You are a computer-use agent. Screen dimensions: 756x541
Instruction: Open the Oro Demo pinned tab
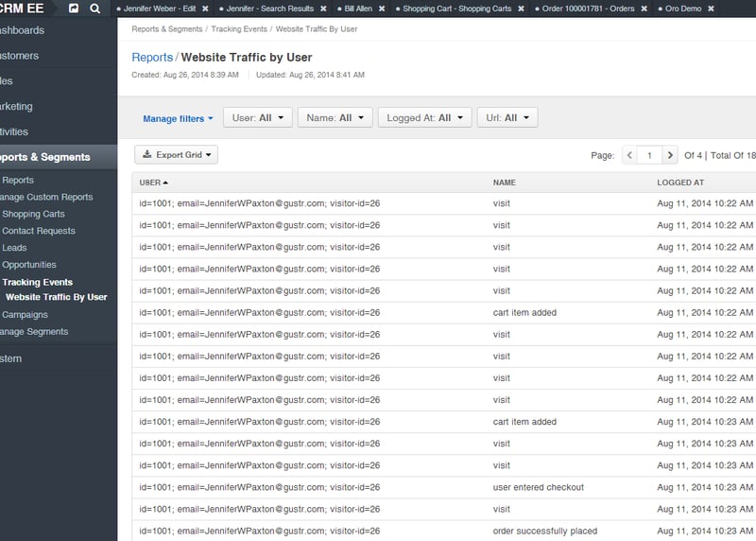685,9
